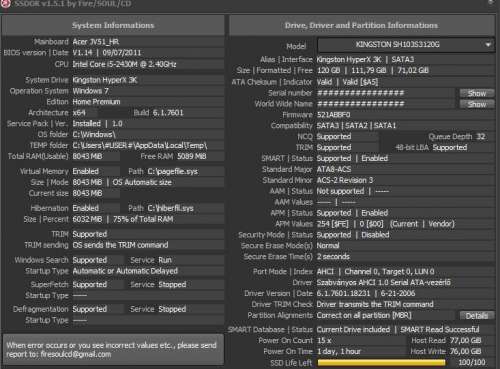The height and width of the screenshot is (369, 500).
Task: Select Host Write value 76,00 GB
Action: point(465,351)
